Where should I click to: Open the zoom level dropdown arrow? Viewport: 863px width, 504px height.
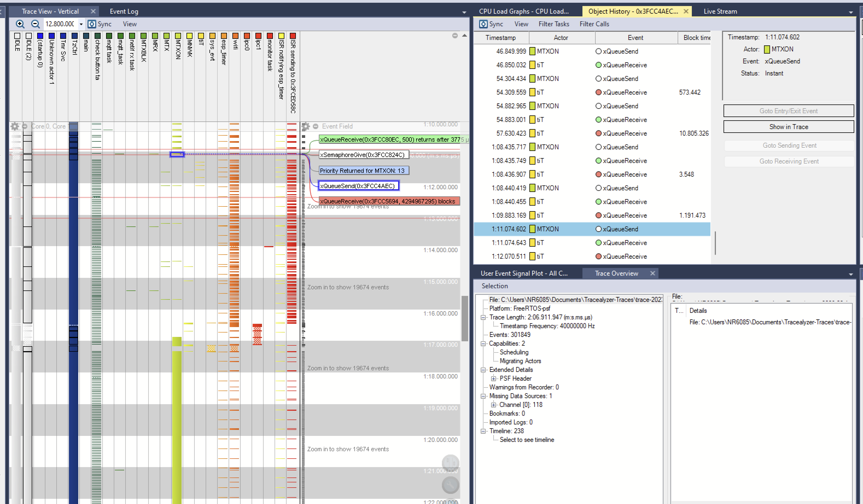click(x=81, y=24)
